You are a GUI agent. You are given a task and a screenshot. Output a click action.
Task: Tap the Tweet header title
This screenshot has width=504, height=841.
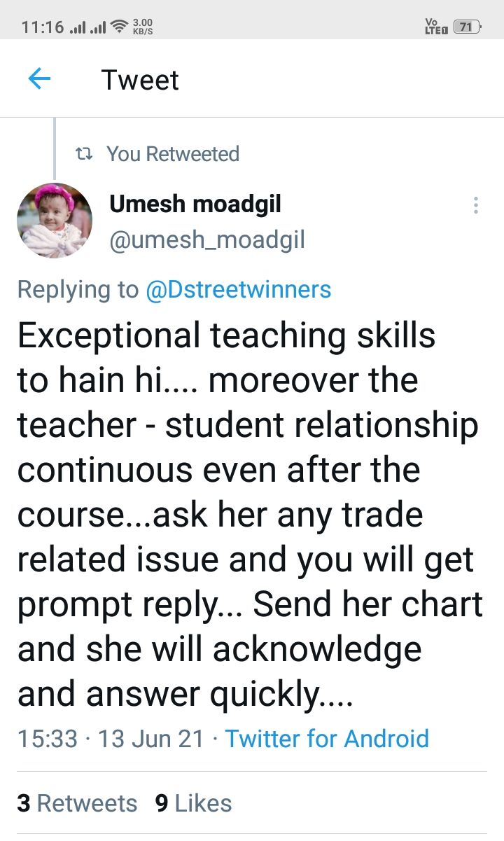[x=140, y=80]
